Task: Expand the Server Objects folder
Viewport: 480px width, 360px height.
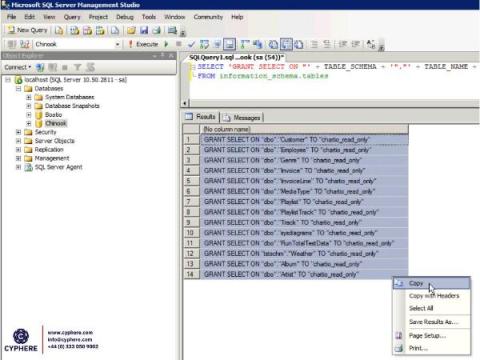Action: click(18, 141)
